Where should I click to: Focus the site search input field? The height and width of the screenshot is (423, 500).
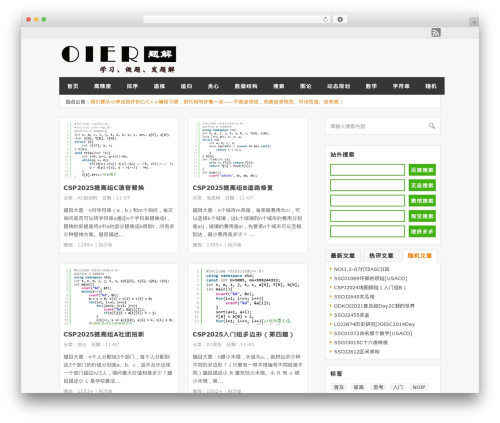pos(377,126)
